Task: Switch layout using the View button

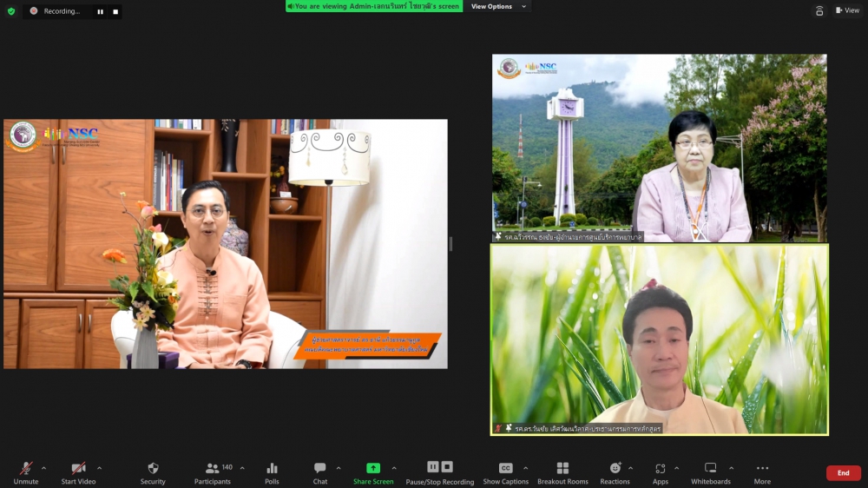Action: [x=847, y=10]
